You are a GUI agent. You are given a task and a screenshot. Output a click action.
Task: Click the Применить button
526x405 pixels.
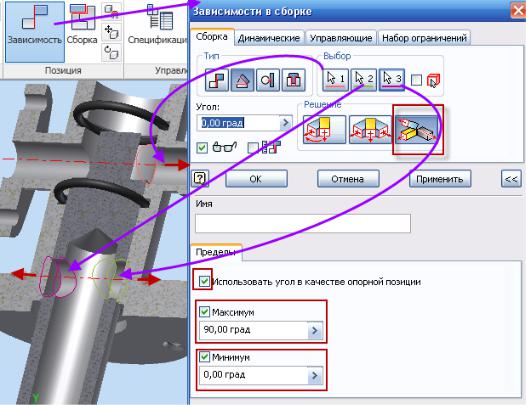coord(440,179)
